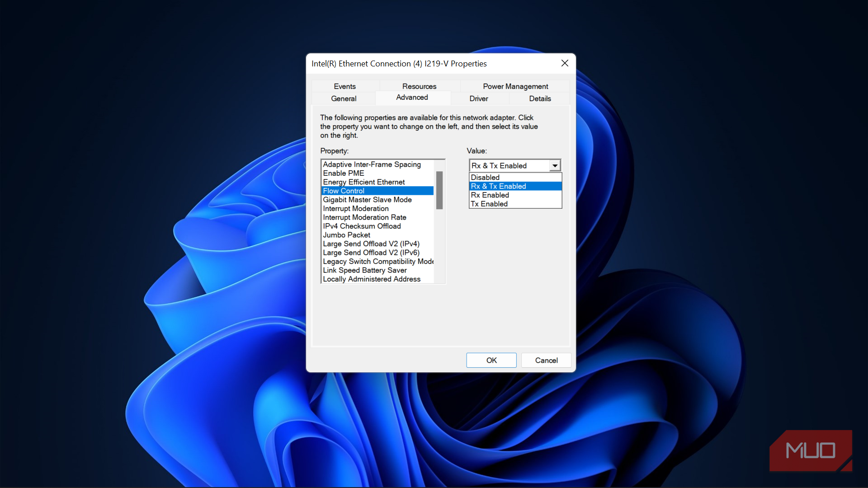Click the Cancel button
The width and height of the screenshot is (868, 488).
(546, 360)
